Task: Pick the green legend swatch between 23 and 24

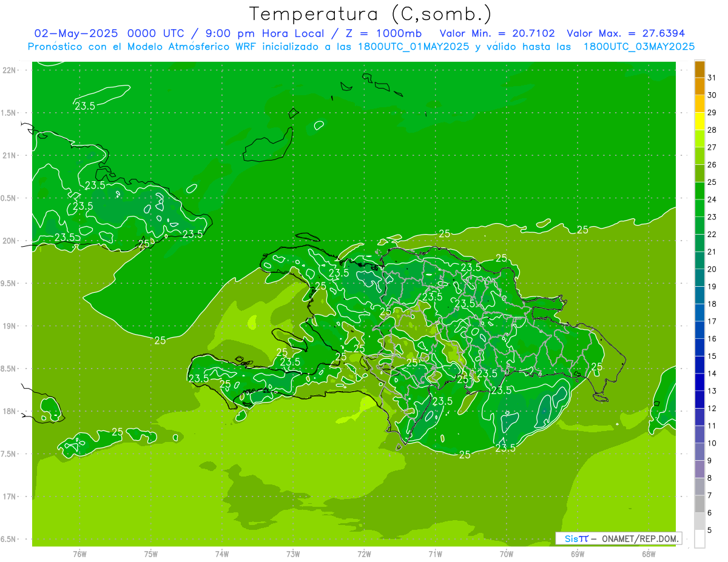Action: [x=699, y=209]
